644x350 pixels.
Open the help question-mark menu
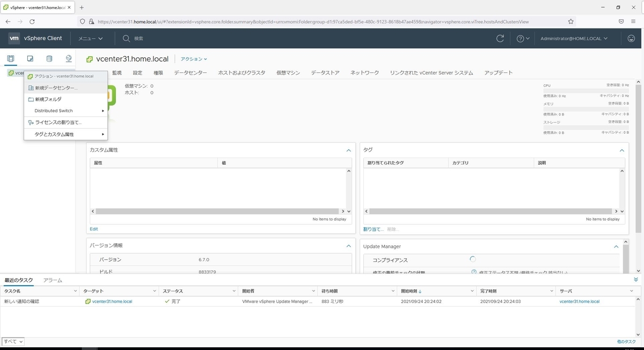[523, 39]
